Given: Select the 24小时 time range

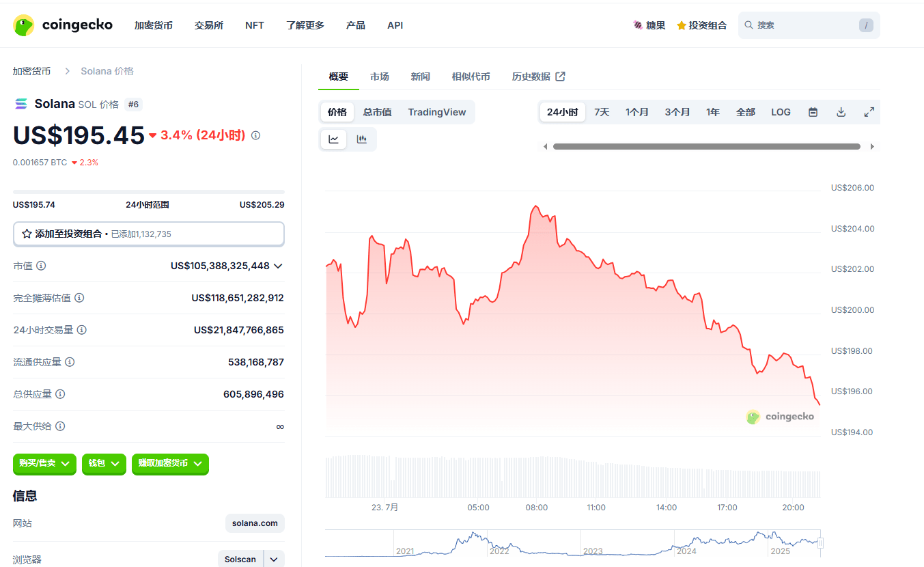Looking at the screenshot, I should click(562, 112).
